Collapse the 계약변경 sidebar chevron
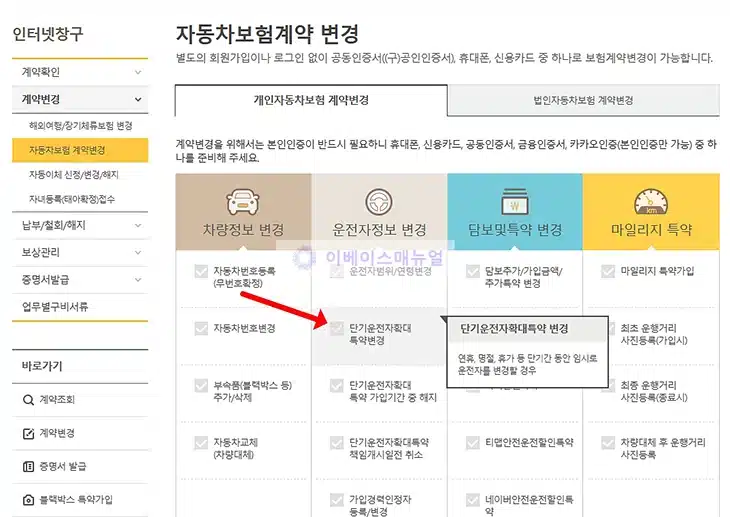The width and height of the screenshot is (730, 517). (x=138, y=99)
